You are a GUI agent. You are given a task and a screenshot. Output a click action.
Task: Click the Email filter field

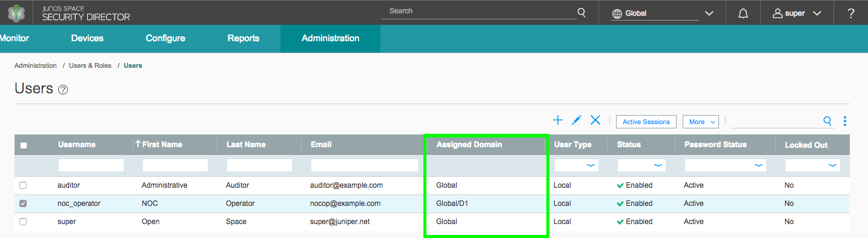[364, 165]
